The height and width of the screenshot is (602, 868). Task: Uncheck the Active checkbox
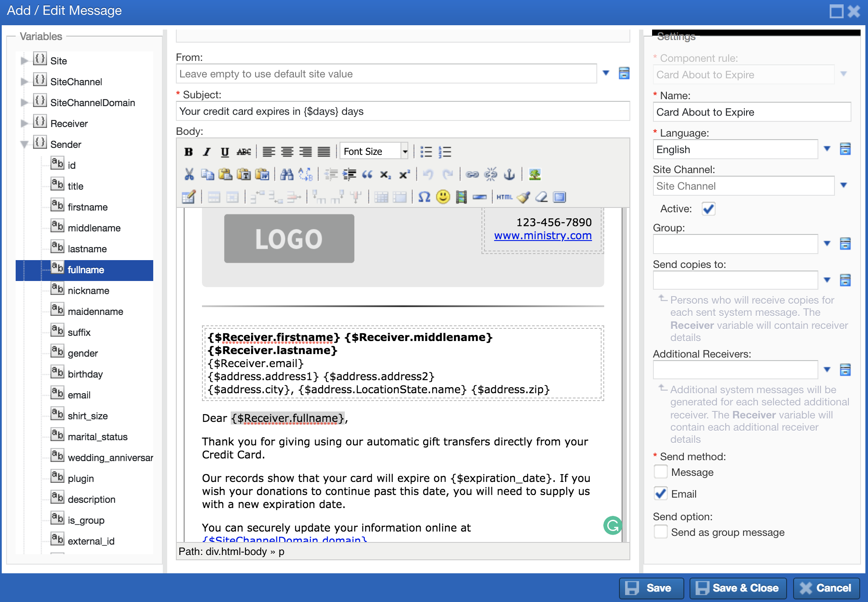tap(708, 209)
